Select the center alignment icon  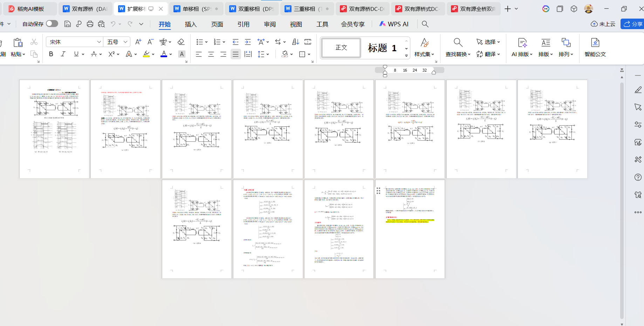click(211, 54)
